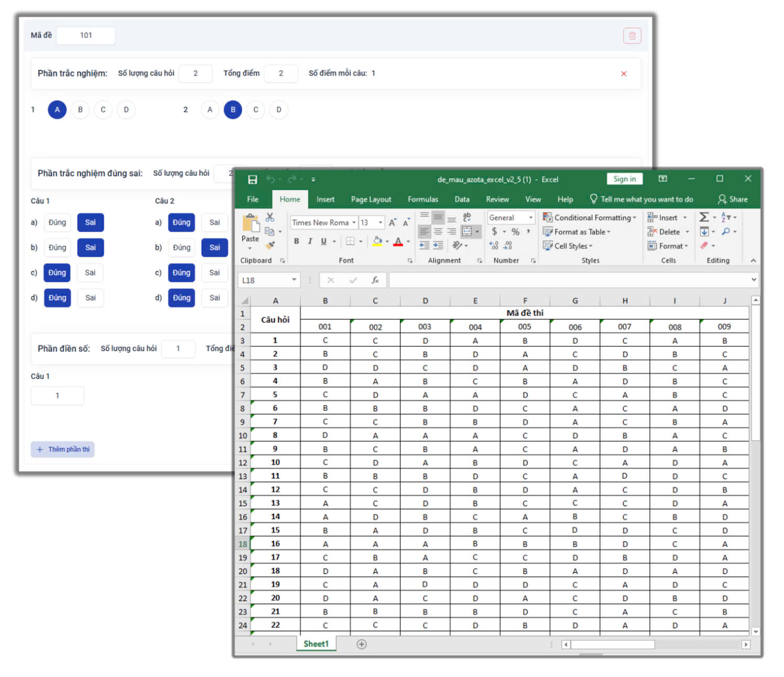Image resolution: width=784 pixels, height=677 pixels.
Task: Click the Clear eraser icon
Action: coord(704,245)
